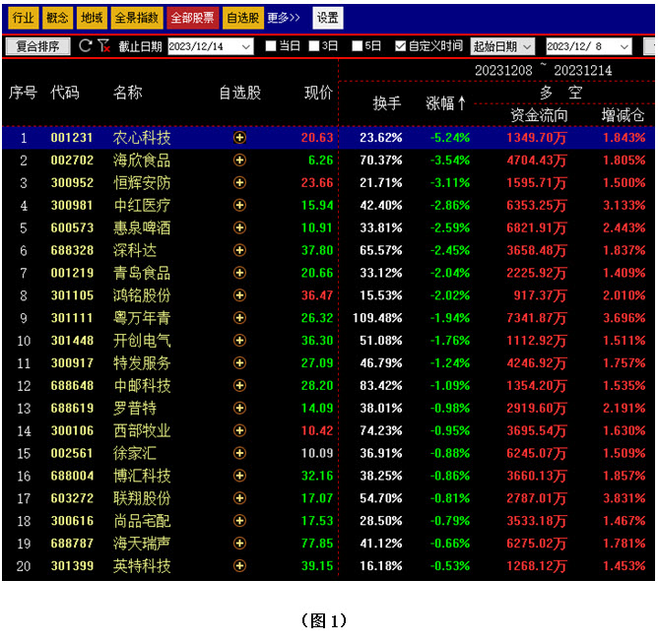Click the plus icon in 粤万年青 row
658x644 pixels.
coord(239,318)
